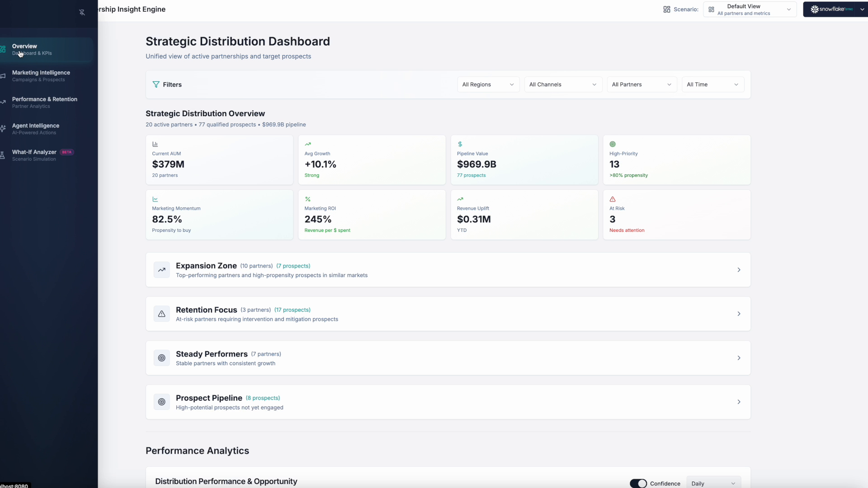Click the pin icon in the sidebar
Screen dimensions: 868x488
82,13
